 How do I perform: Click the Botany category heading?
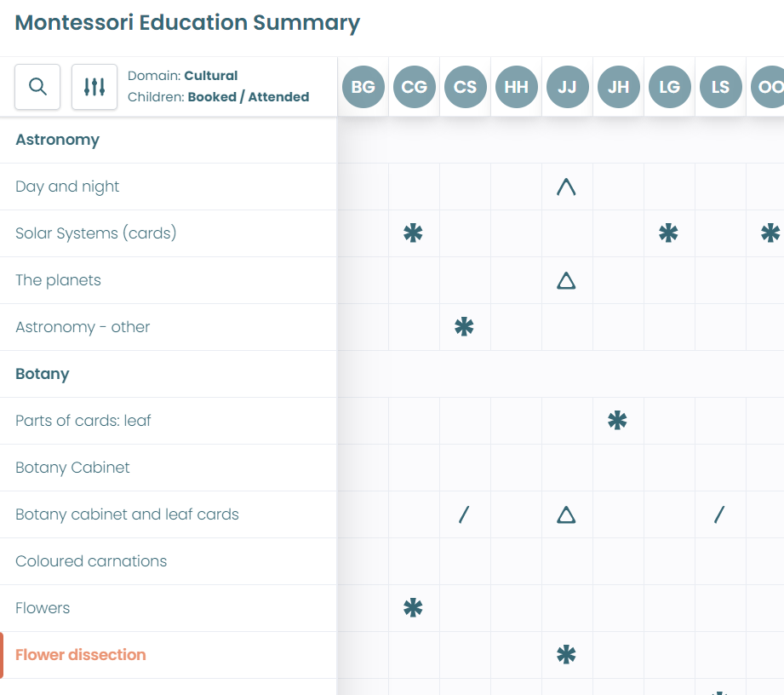pyautogui.click(x=43, y=374)
